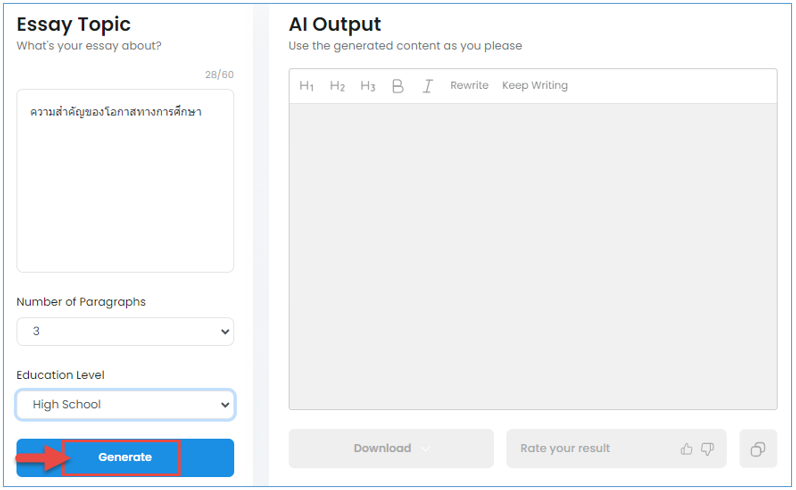
Task: Click the thumbs down rating icon
Action: pos(707,449)
